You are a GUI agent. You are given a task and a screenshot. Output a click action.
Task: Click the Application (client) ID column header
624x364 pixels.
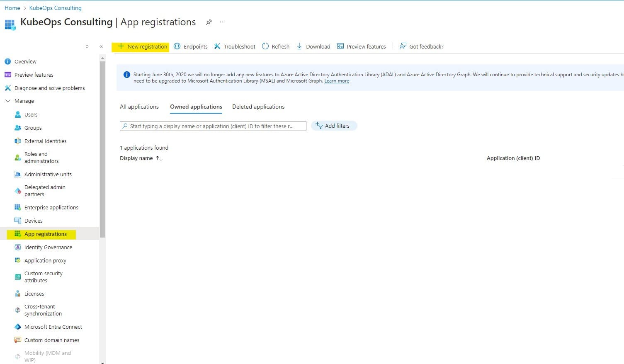click(513, 158)
